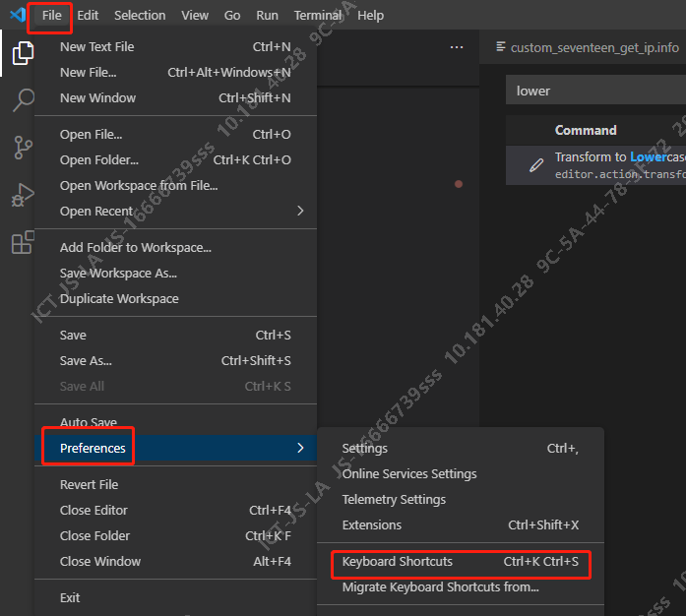Open the Extensions view icon

point(22,243)
